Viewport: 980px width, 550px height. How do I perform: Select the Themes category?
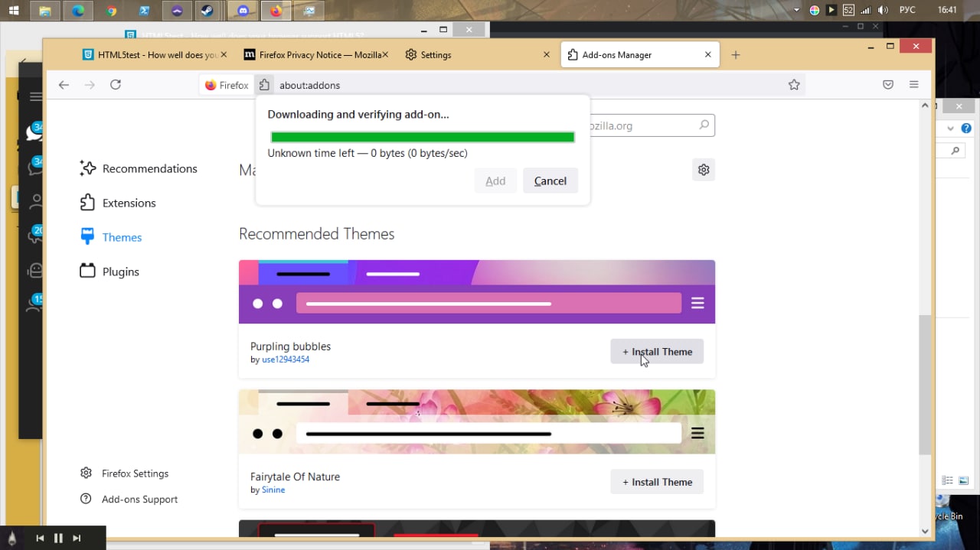click(x=111, y=237)
